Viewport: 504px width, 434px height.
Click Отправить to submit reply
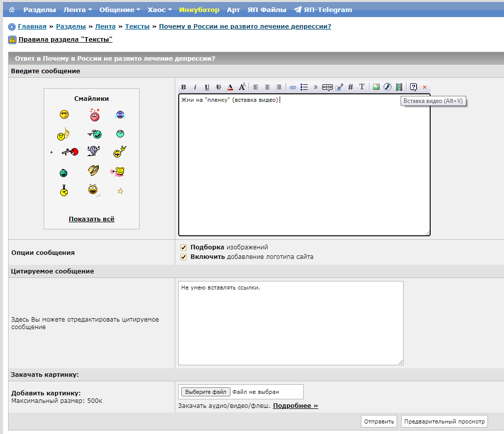tap(379, 421)
